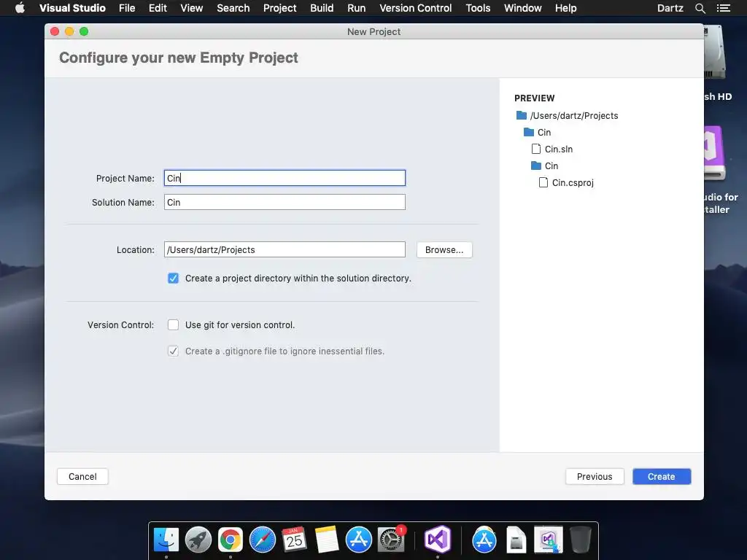Open Notes app in the dock

coord(326,540)
